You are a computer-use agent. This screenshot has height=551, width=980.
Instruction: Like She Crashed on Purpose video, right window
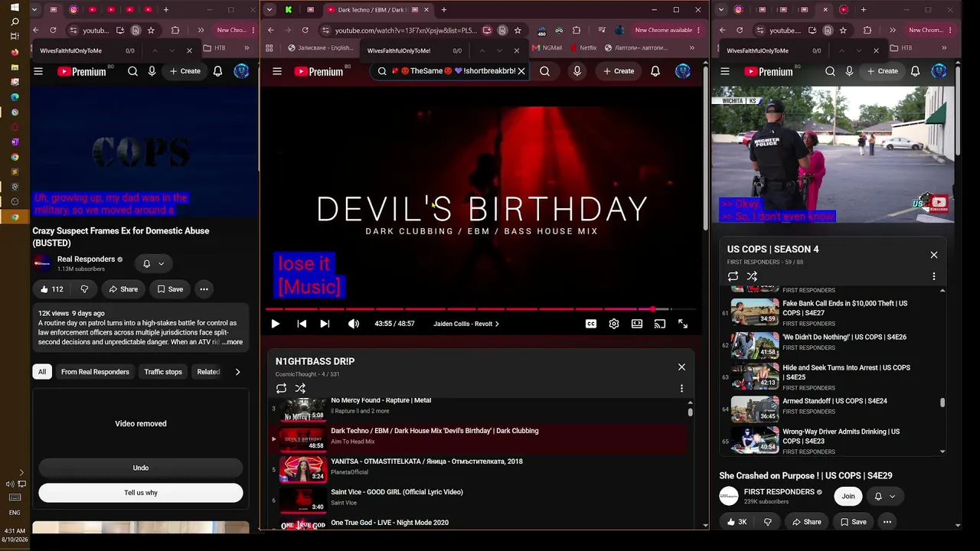737,522
